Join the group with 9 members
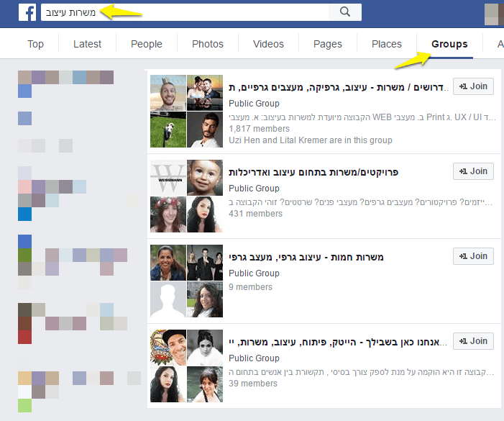 coord(473,256)
